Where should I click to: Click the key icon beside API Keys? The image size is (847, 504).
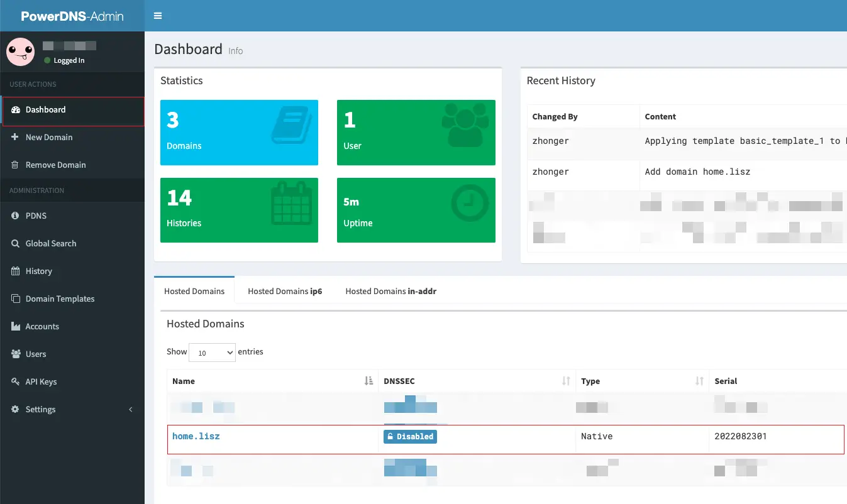[16, 381]
